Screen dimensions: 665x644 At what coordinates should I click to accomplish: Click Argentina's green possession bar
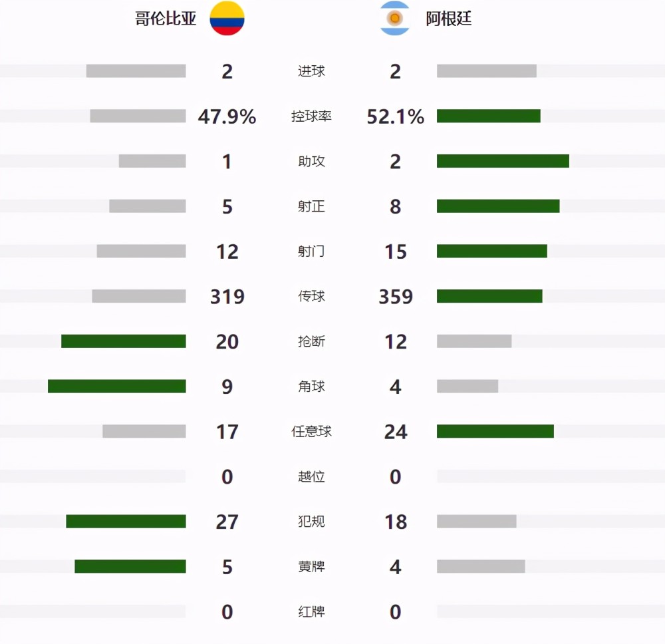[x=489, y=116]
